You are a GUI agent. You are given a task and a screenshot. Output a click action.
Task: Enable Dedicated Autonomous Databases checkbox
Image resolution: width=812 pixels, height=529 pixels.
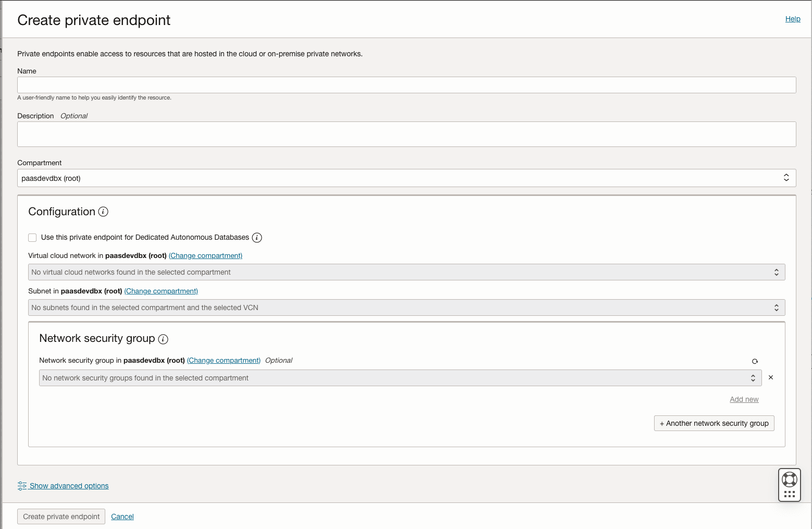tap(32, 238)
